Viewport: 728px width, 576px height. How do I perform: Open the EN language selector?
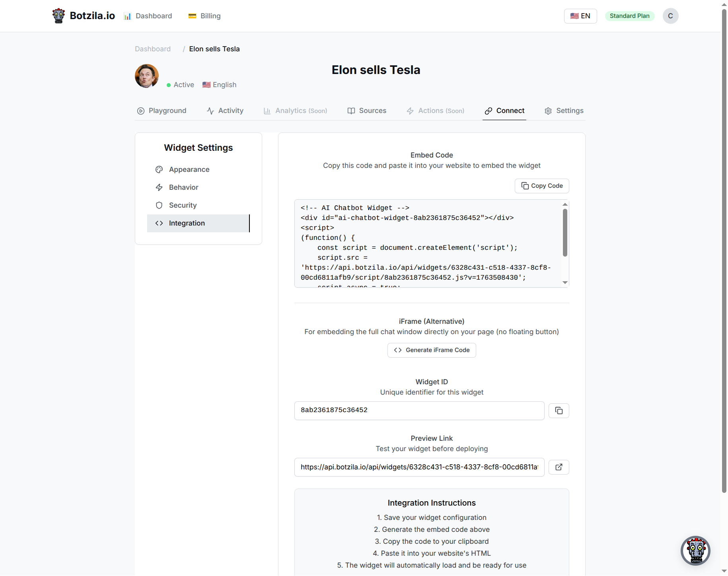click(580, 16)
